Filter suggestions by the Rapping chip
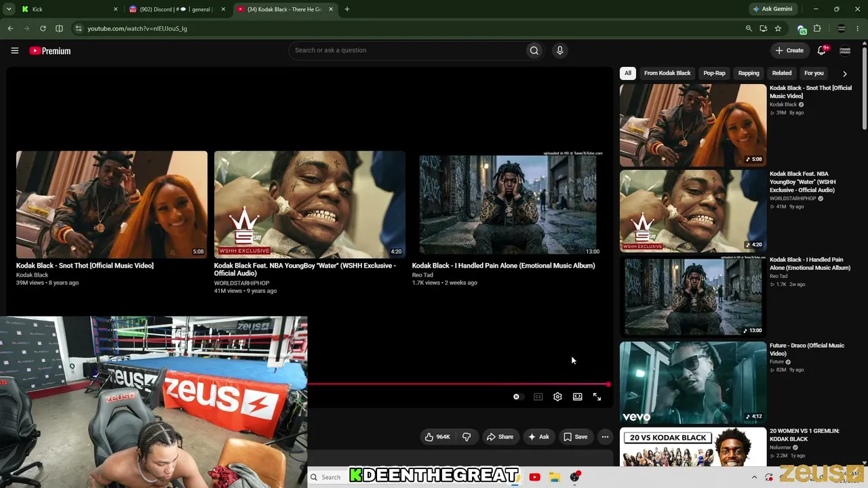868x488 pixels. click(x=749, y=73)
